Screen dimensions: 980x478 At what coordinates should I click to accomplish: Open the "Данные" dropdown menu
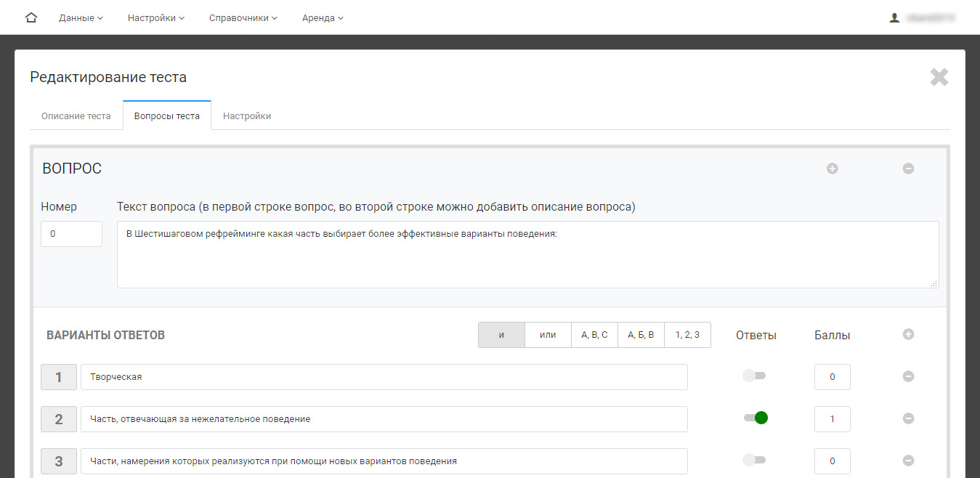point(81,17)
